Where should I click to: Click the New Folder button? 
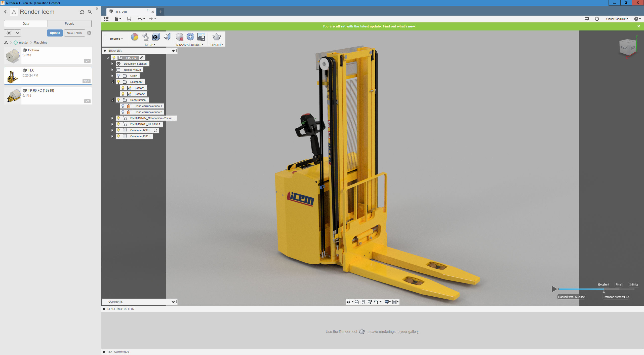[74, 33]
